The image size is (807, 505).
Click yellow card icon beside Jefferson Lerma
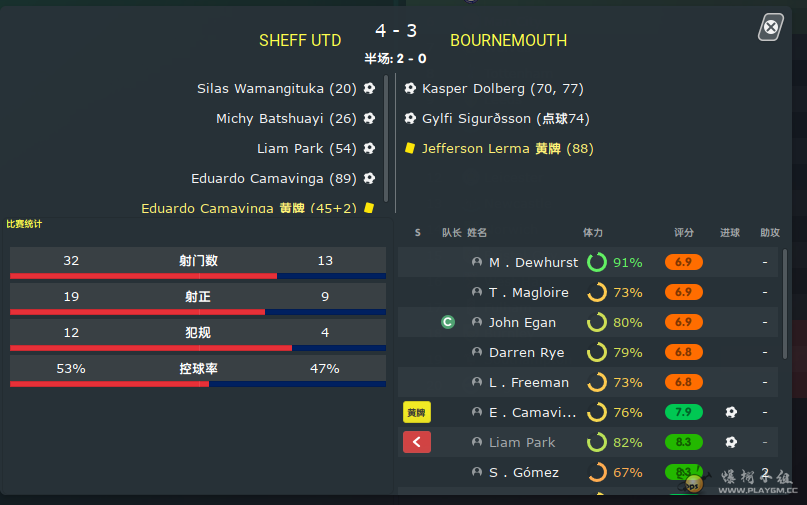(410, 148)
